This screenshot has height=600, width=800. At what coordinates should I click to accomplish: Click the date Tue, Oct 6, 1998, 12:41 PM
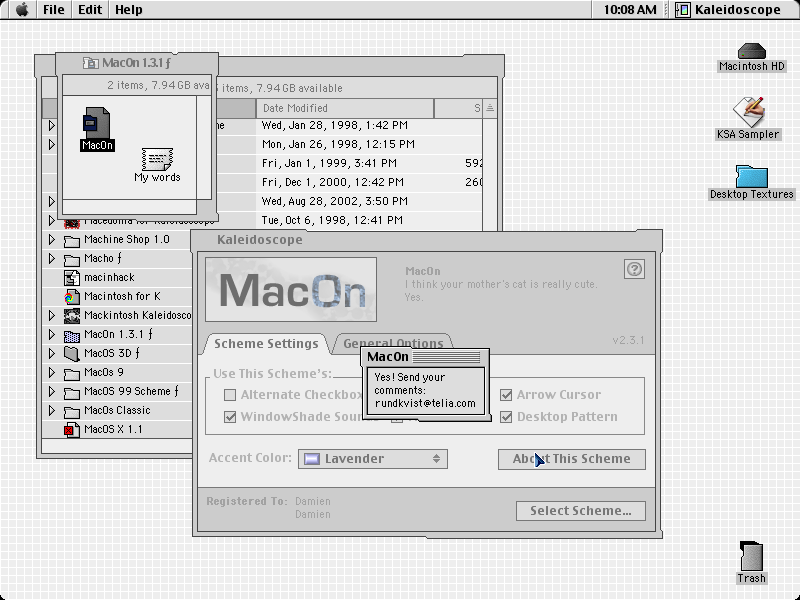point(332,220)
